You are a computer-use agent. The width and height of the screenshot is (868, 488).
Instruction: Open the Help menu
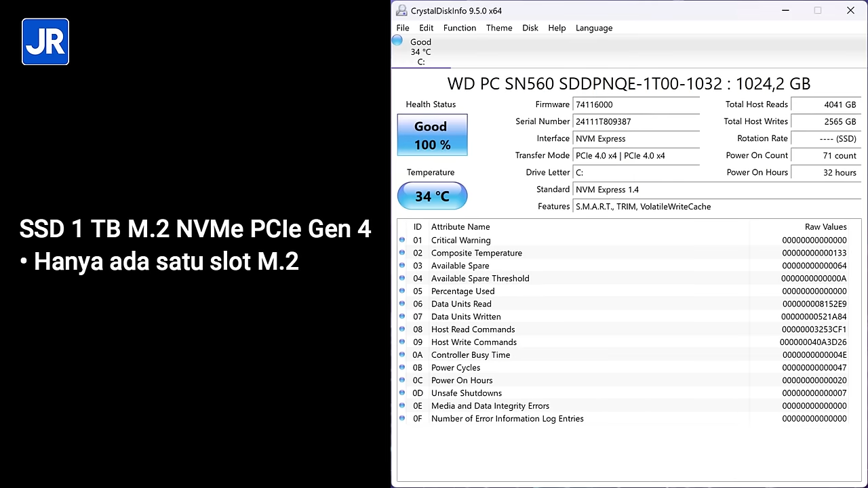[x=557, y=28]
